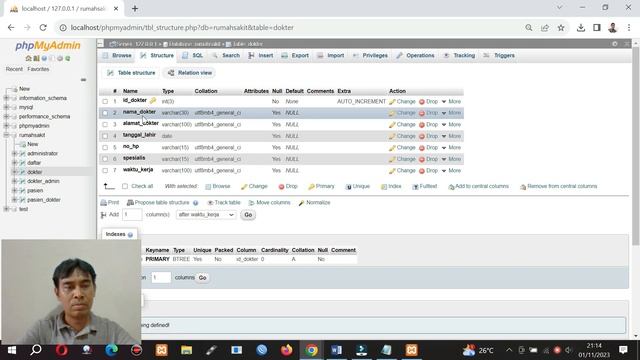640x360 pixels.
Task: Open Firefox from the Windows taskbar
Action: point(287,350)
